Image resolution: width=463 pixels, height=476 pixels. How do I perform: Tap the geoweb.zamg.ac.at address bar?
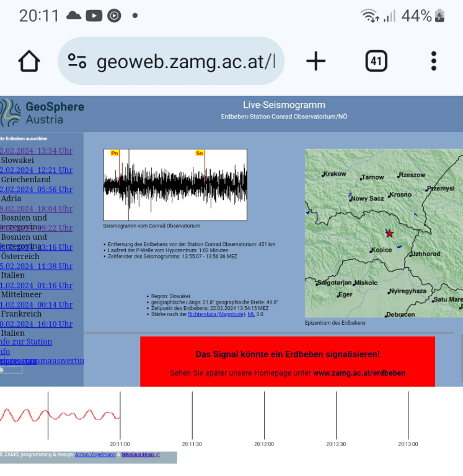click(x=186, y=61)
